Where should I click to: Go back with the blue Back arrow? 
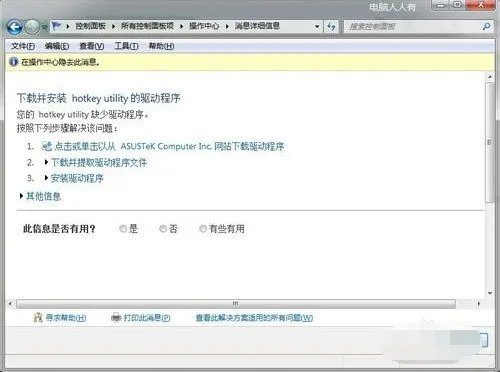[x=15, y=27]
